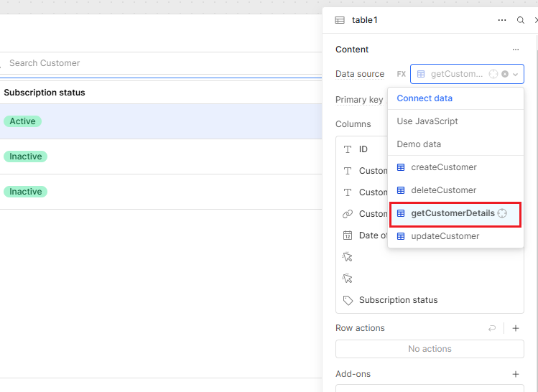
Task: Click the Content section heading
Action: click(352, 50)
